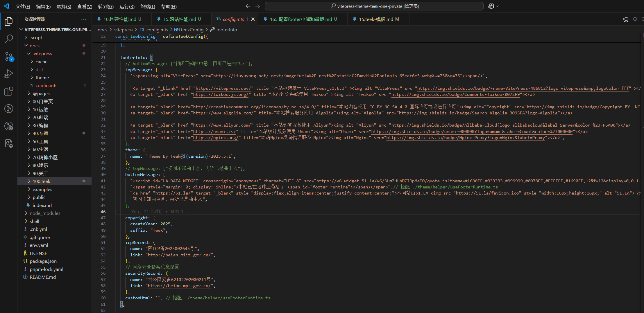Click the footerInfo breadcrumb segment
This screenshot has width=644, height=313.
223,30
